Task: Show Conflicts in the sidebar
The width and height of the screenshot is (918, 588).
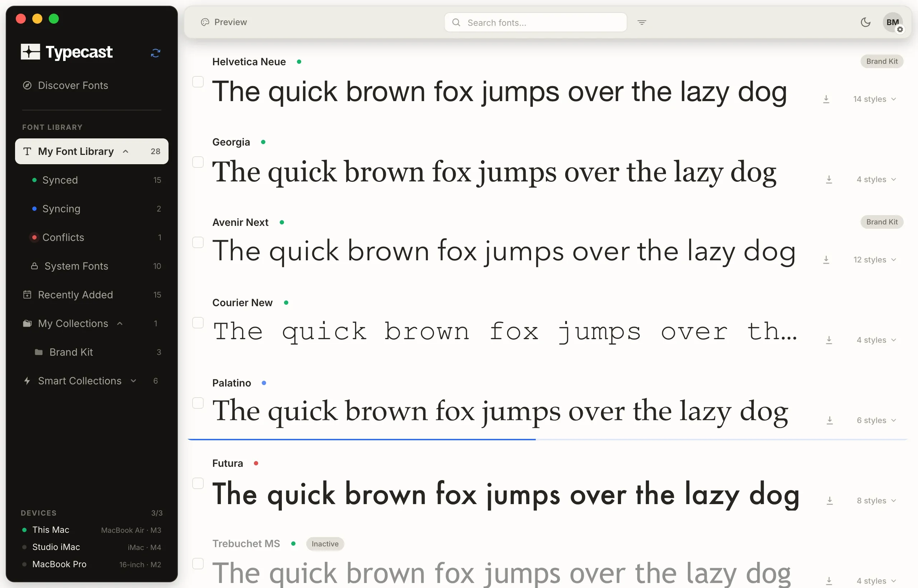Action: (x=92, y=237)
